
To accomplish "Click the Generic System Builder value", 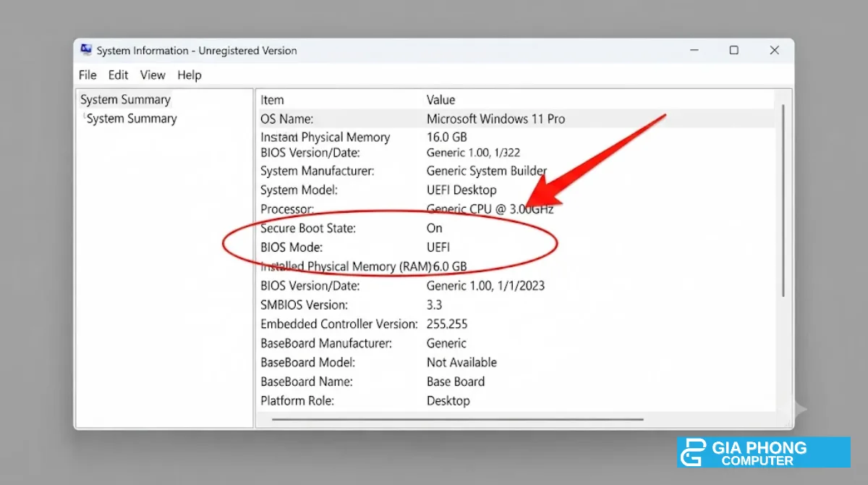I will (487, 171).
